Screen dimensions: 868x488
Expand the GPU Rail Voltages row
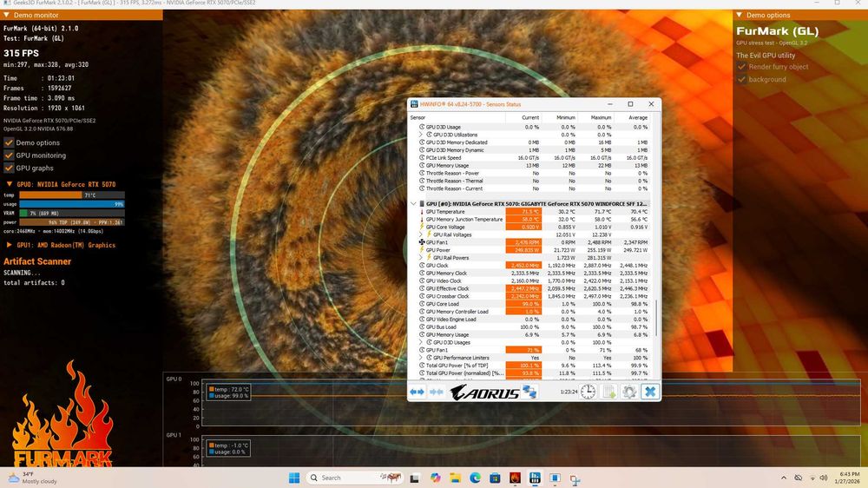tap(421, 234)
